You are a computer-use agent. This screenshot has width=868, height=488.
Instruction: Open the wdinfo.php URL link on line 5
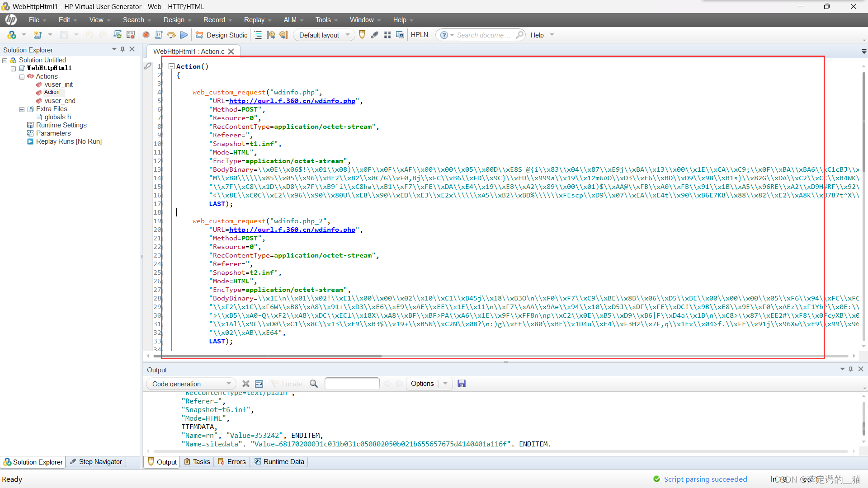pos(292,101)
